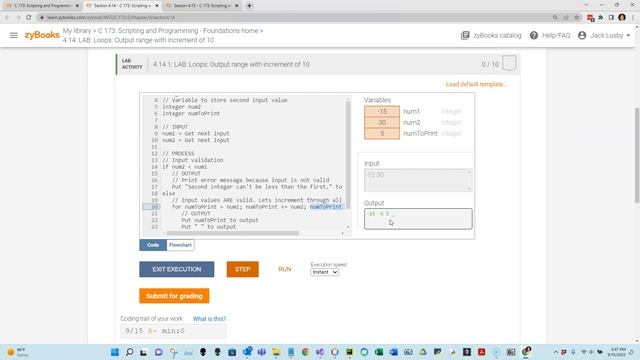Close the first C 173 browser tab
This screenshot has height=360, width=640.
(x=77, y=6)
